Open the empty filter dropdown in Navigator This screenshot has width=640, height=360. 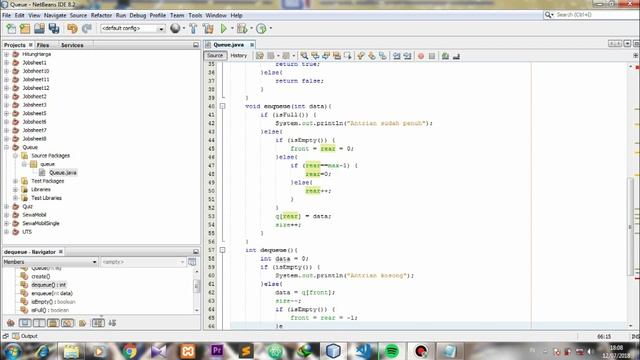pos(143,262)
